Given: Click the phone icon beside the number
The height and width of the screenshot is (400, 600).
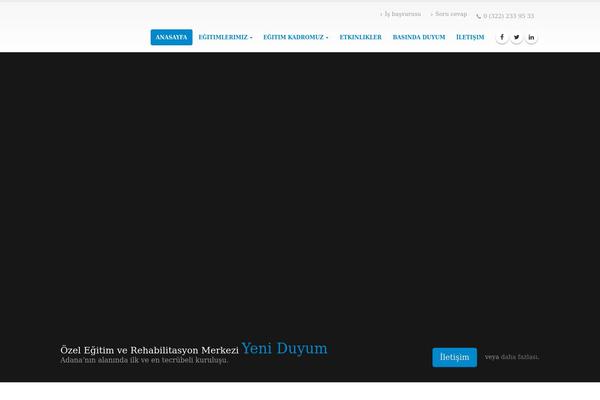Looking at the screenshot, I should tap(479, 16).
